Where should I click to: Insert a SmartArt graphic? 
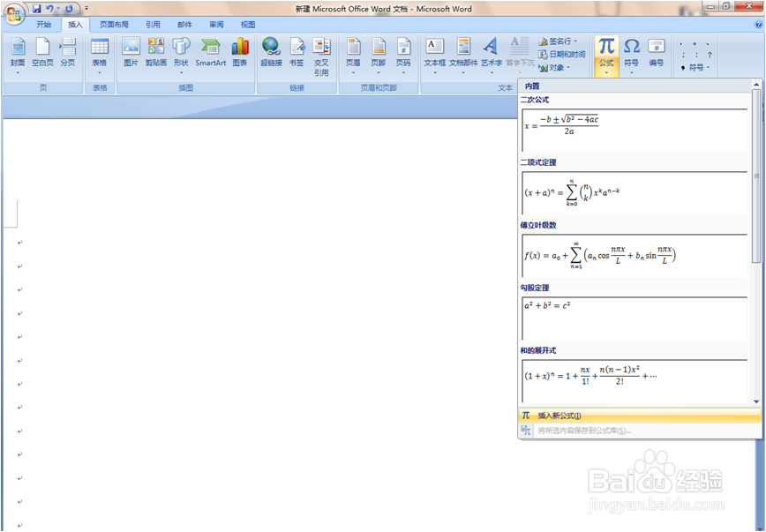pyautogui.click(x=211, y=52)
